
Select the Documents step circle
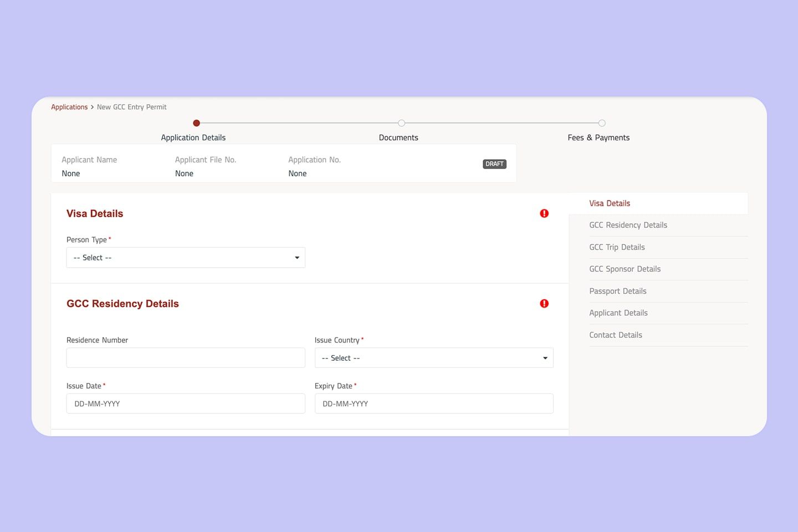[x=401, y=123]
